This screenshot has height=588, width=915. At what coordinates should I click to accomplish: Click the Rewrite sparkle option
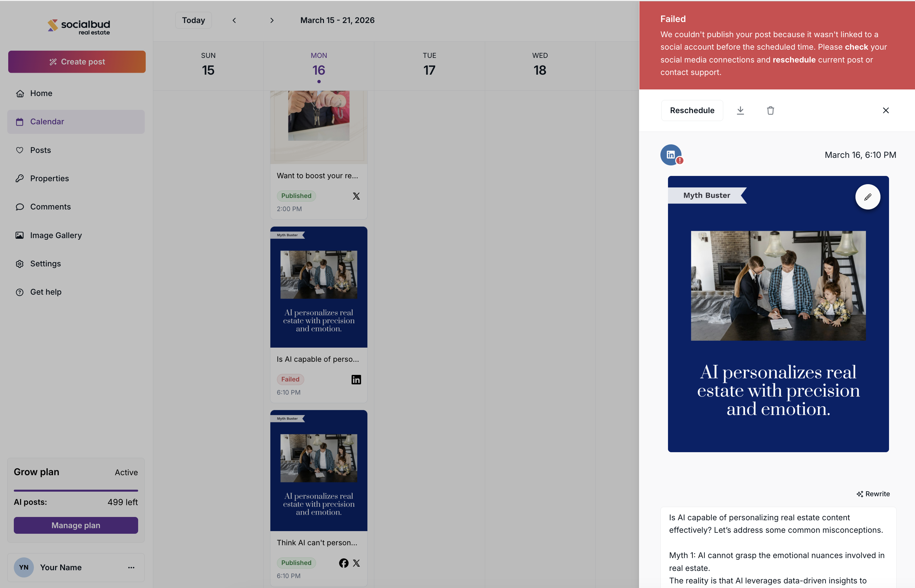pos(873,494)
